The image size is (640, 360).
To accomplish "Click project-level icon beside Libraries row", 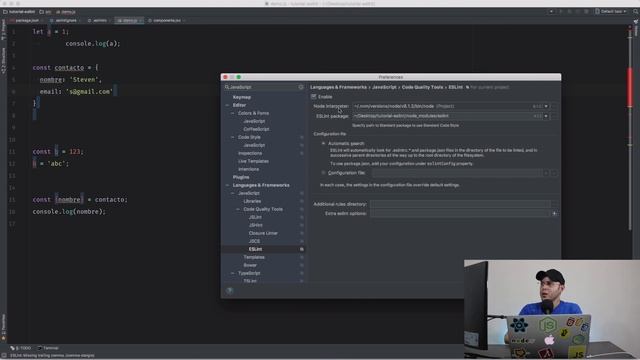I will 302,201.
